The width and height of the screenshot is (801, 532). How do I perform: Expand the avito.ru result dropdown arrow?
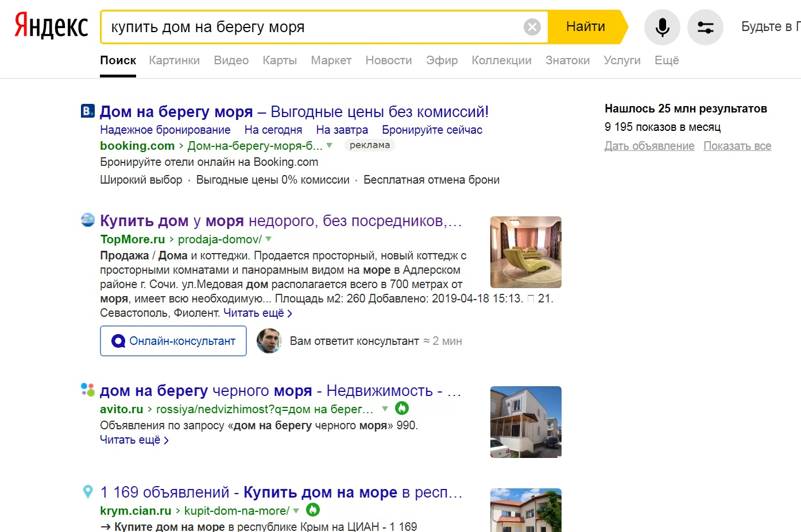click(385, 409)
